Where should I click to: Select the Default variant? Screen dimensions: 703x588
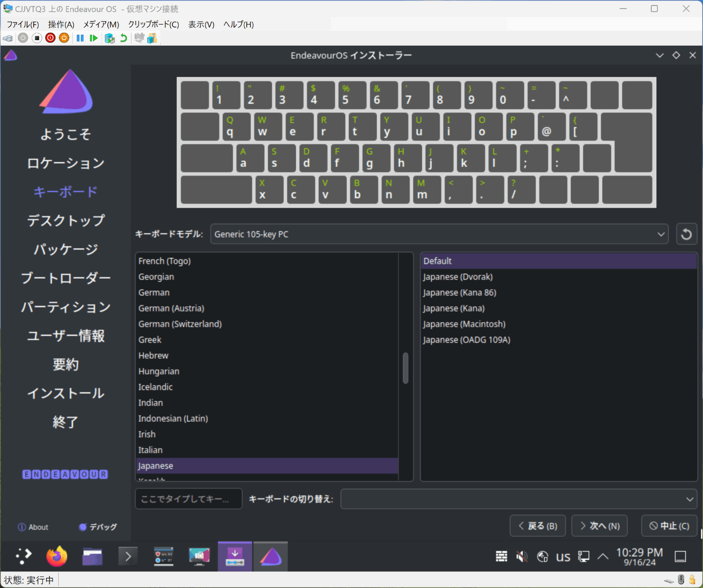pos(559,261)
